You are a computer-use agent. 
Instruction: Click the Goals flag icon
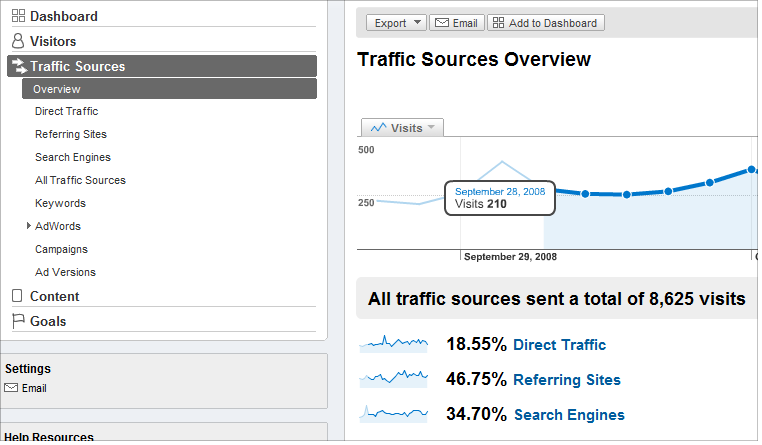tap(18, 321)
